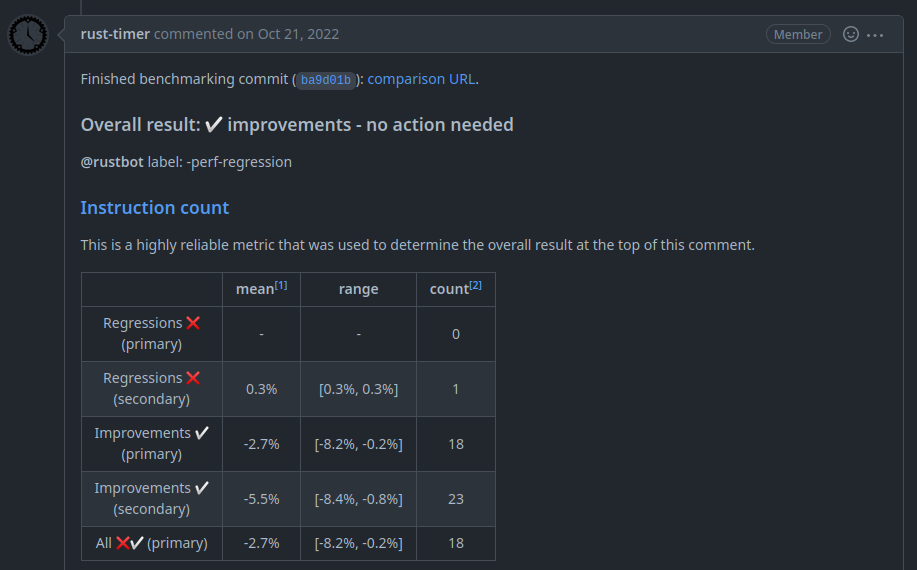
Task: Open rust-timer avatar clock image
Action: (x=27, y=34)
